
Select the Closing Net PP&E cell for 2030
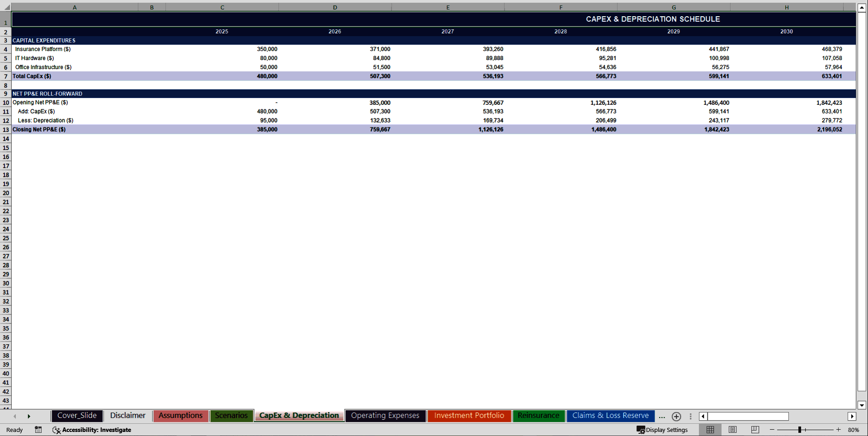click(x=787, y=129)
